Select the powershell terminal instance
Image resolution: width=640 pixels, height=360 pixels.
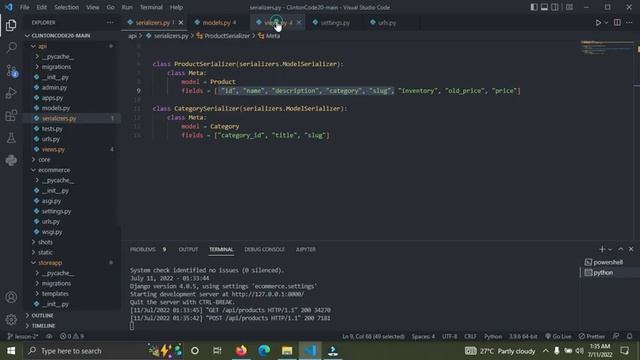click(607, 262)
